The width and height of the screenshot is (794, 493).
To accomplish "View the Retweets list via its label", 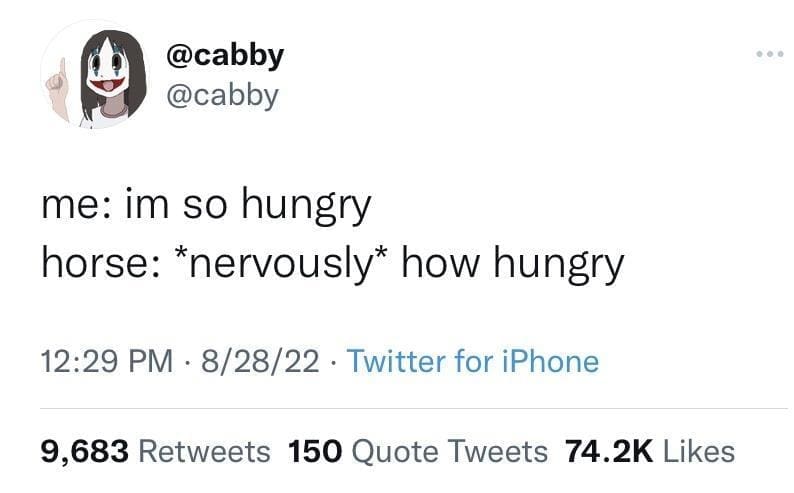I will 203,451.
